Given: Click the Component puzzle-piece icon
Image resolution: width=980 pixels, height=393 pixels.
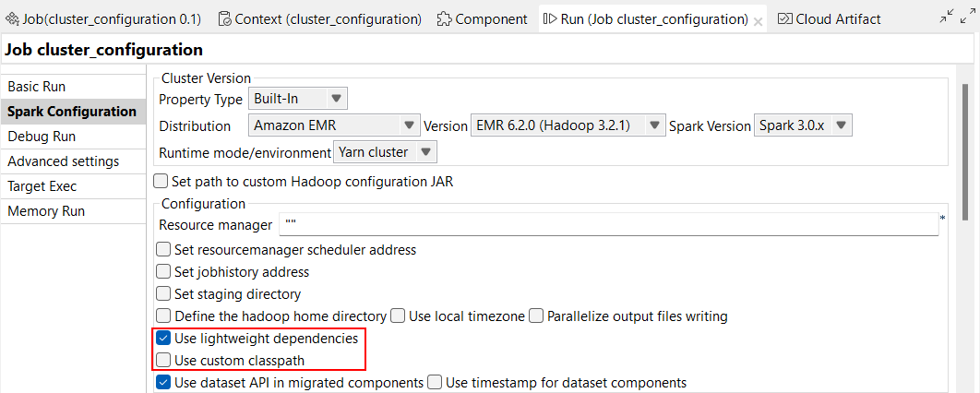Looking at the screenshot, I should pyautogui.click(x=444, y=18).
